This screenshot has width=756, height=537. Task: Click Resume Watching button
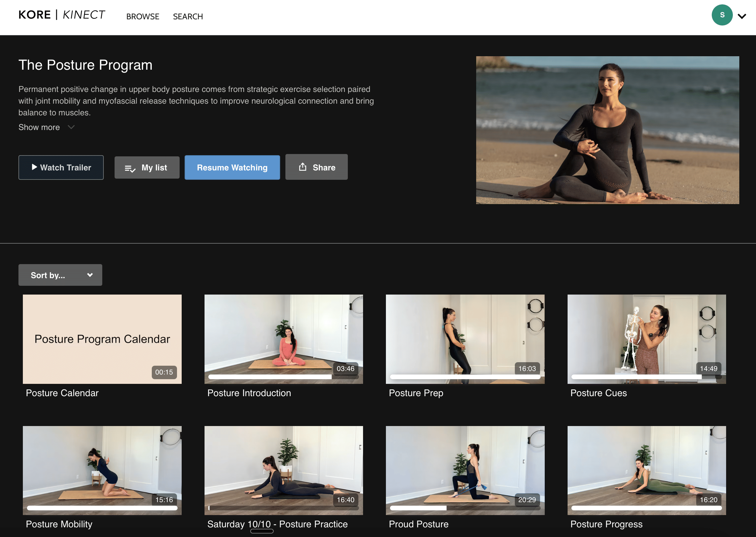pyautogui.click(x=232, y=167)
